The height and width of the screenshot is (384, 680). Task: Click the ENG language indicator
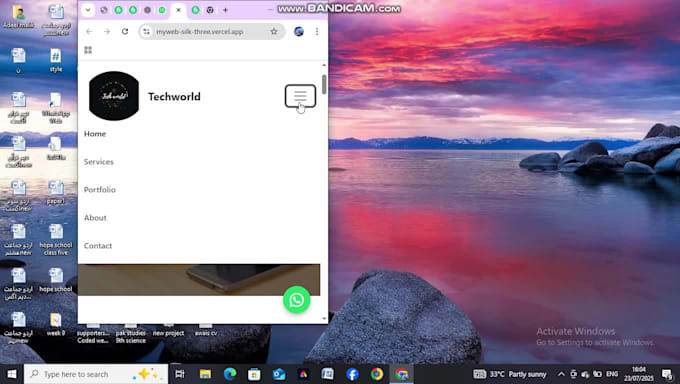(612, 374)
